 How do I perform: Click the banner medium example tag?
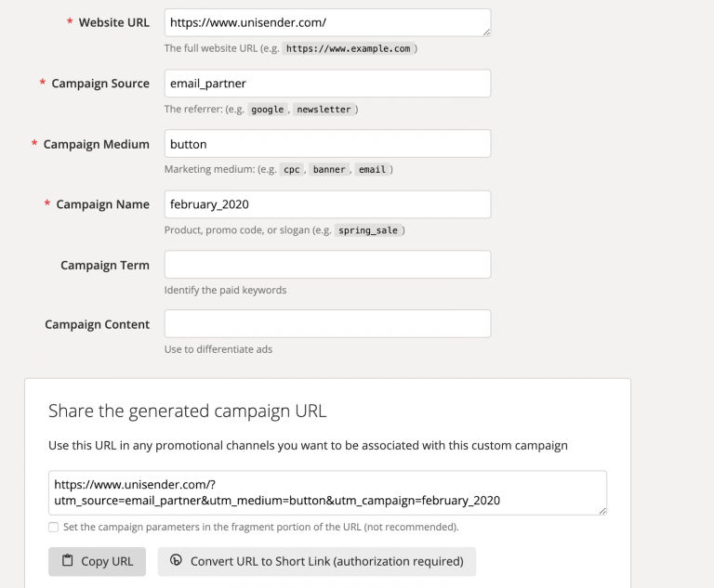[329, 169]
